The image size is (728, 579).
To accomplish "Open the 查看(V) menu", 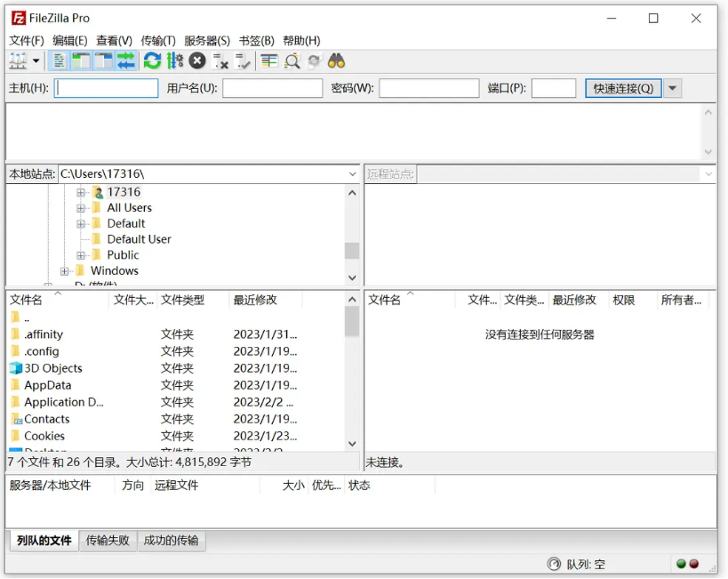I will click(114, 41).
